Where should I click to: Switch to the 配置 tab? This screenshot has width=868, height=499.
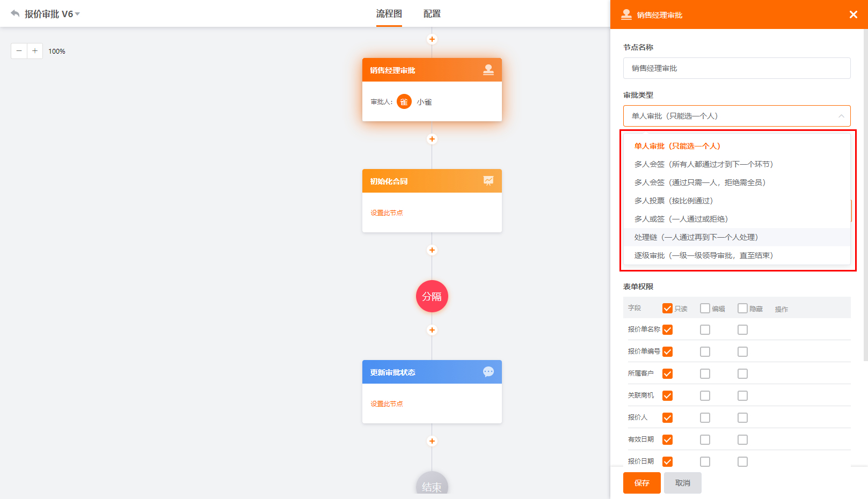(433, 14)
